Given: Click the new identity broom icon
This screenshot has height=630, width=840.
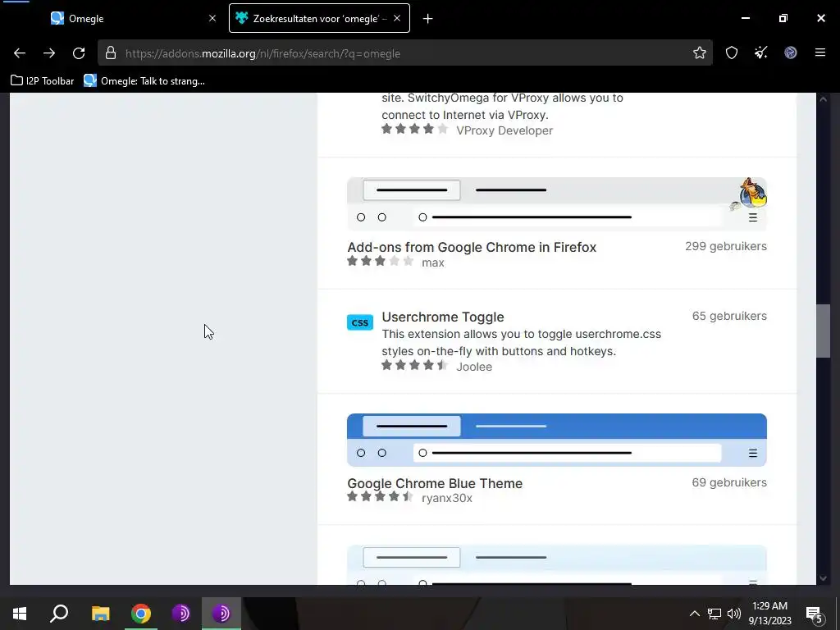Looking at the screenshot, I should click(x=760, y=52).
